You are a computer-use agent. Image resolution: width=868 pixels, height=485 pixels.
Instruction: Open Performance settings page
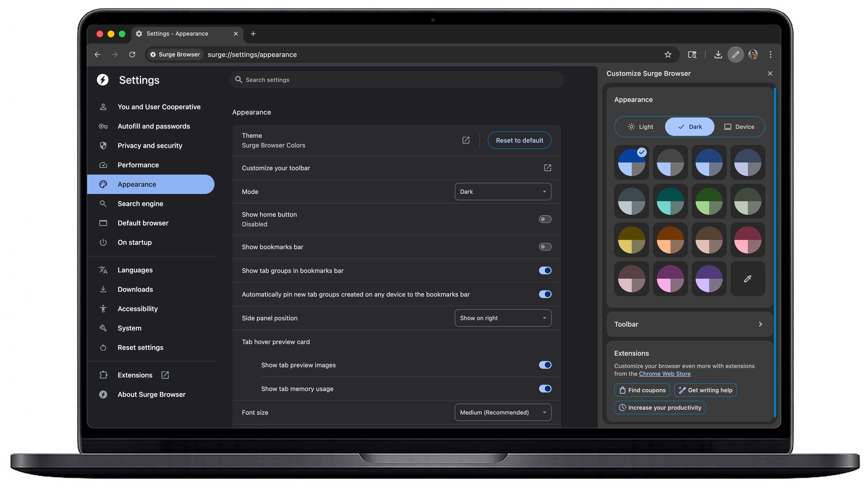(x=151, y=165)
